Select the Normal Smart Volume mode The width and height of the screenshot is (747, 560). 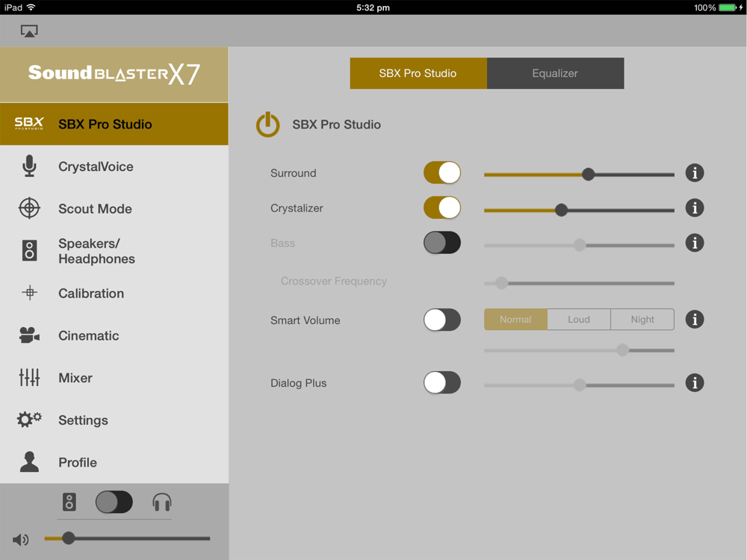(x=515, y=319)
